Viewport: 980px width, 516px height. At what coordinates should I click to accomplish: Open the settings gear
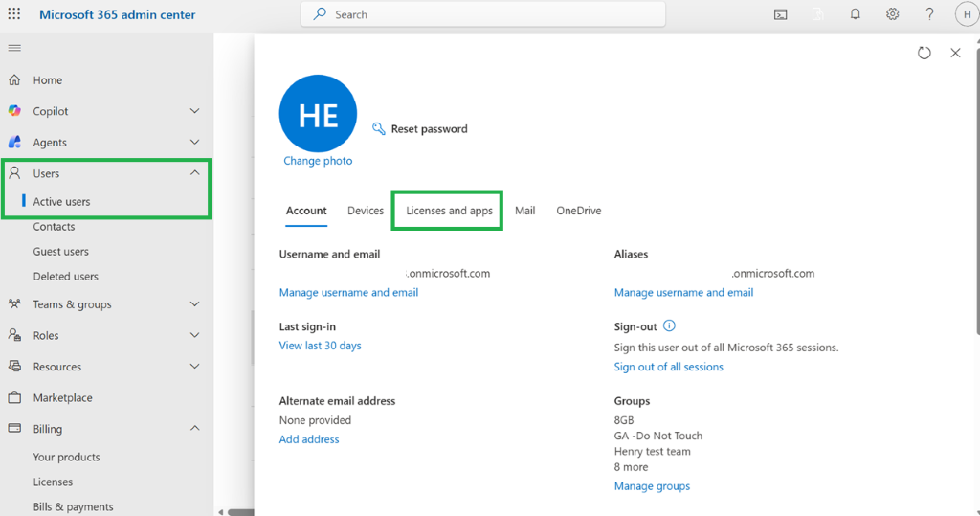[x=893, y=13]
